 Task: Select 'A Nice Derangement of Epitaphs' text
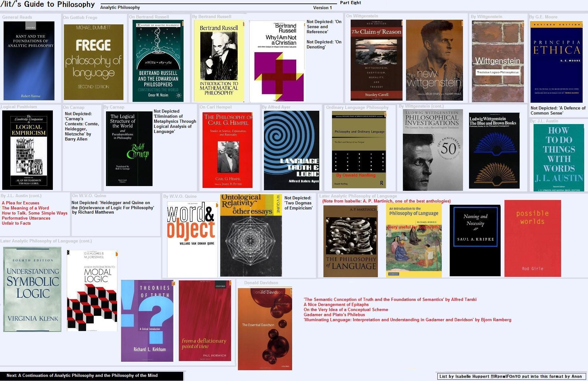tap(336, 304)
